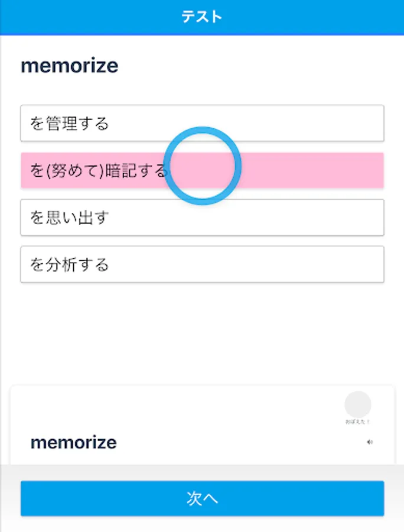Select the answer を管理する
404x532 pixels.
pyautogui.click(x=70, y=124)
